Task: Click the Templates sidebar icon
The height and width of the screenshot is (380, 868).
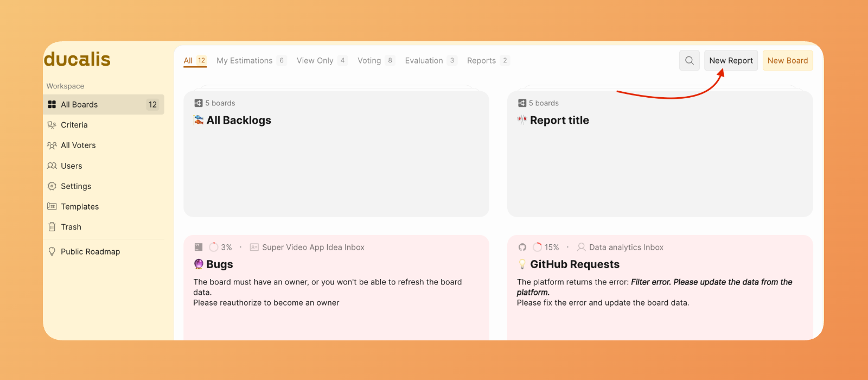Action: [x=52, y=207]
